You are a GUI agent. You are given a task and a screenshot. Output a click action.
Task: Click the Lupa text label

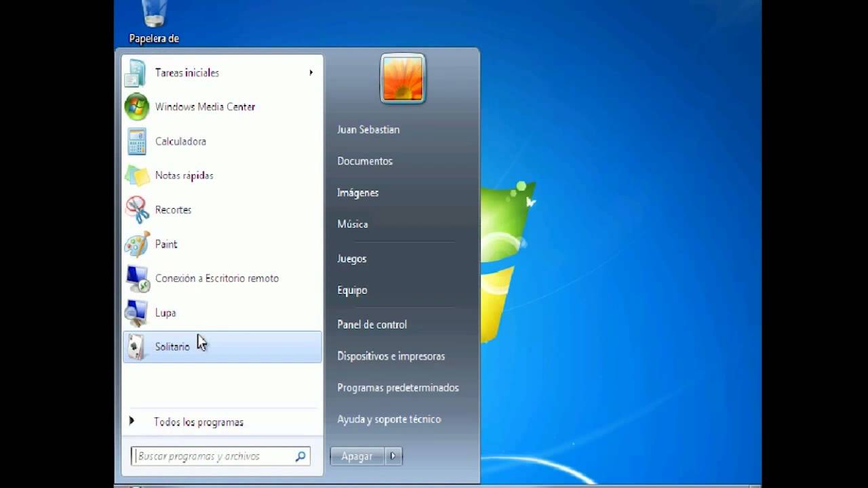tap(165, 313)
